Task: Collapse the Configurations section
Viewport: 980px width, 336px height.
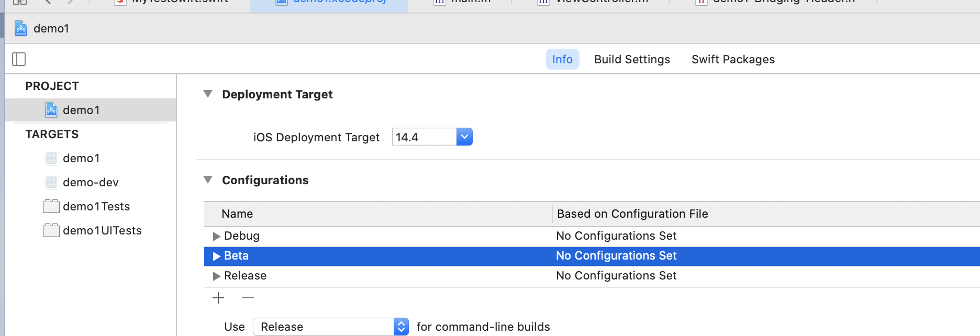Action: point(208,180)
